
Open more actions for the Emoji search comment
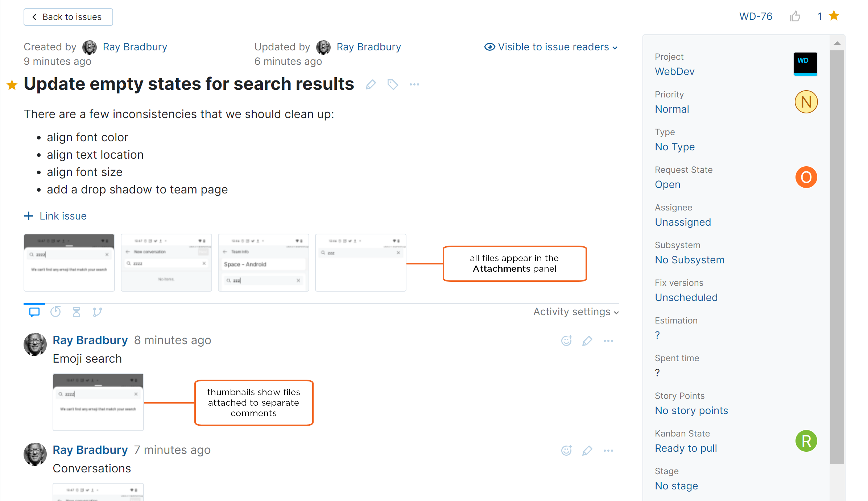(x=608, y=341)
